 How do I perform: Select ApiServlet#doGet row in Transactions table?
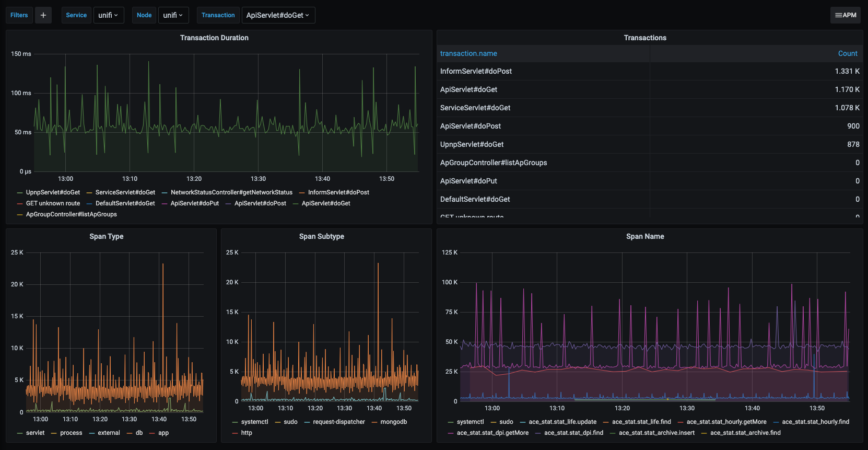(650, 89)
